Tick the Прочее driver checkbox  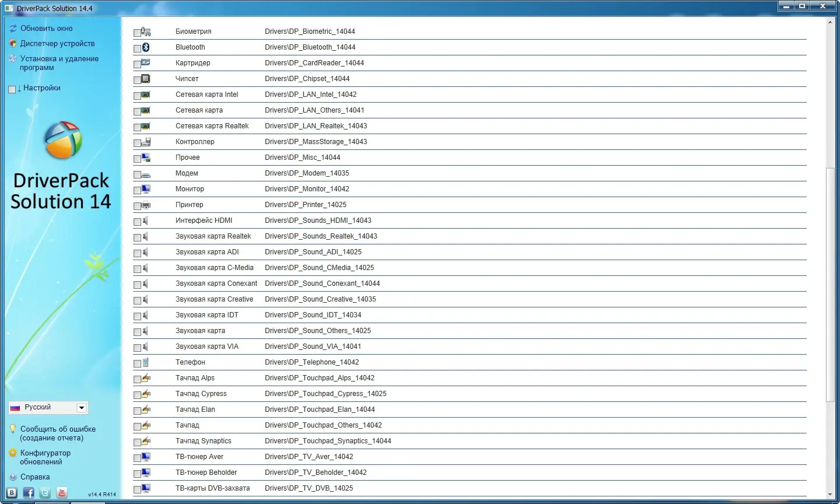[x=137, y=159]
